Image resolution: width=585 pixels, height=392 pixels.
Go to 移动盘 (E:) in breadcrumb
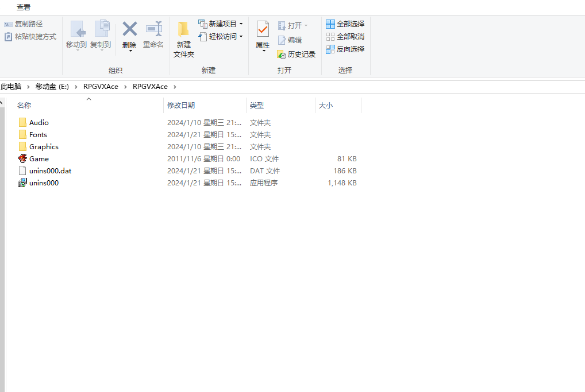pyautogui.click(x=52, y=87)
